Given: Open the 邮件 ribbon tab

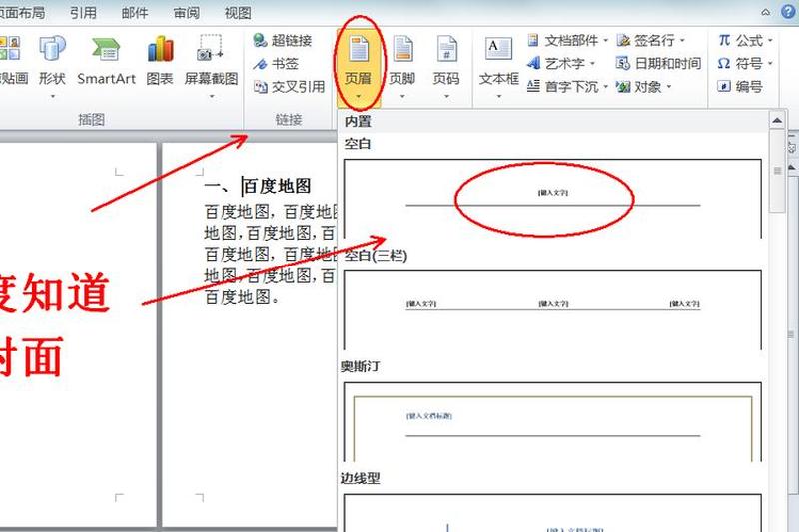Looking at the screenshot, I should pos(135,12).
